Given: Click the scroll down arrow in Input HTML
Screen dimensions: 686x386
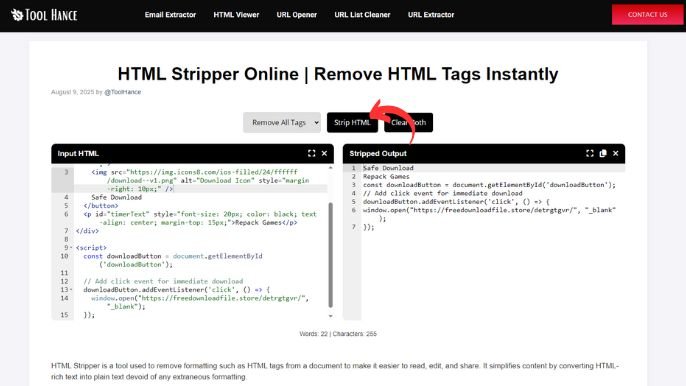Looking at the screenshot, I should [330, 316].
